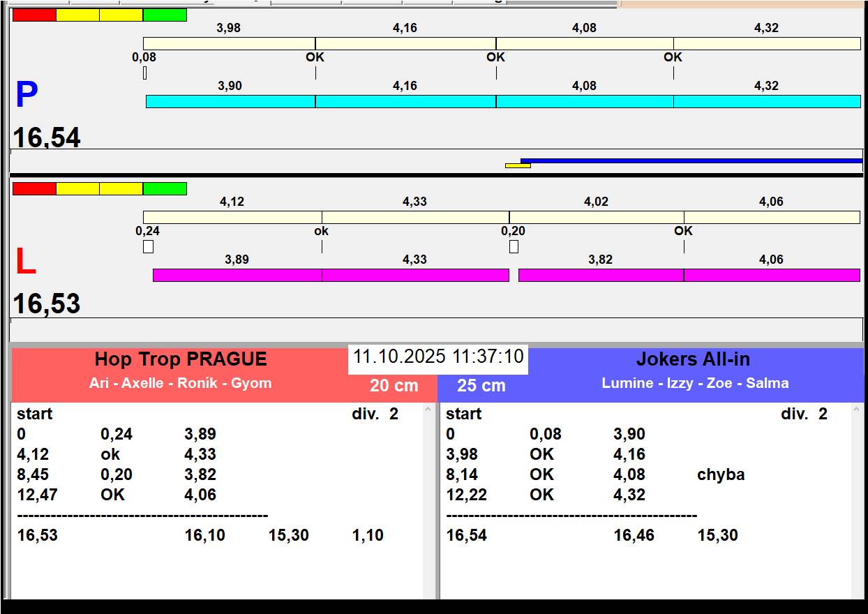This screenshot has height=614, width=868.
Task: Click the magenta 3,82 run segment
Action: pyautogui.click(x=600, y=276)
